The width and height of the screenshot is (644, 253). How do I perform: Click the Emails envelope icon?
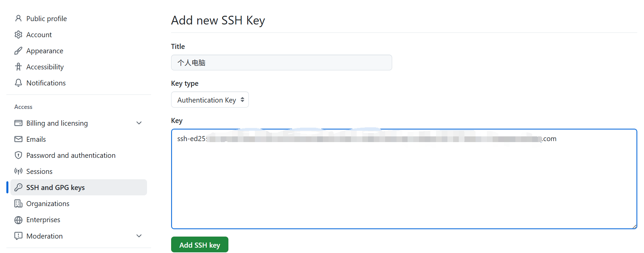(x=18, y=139)
